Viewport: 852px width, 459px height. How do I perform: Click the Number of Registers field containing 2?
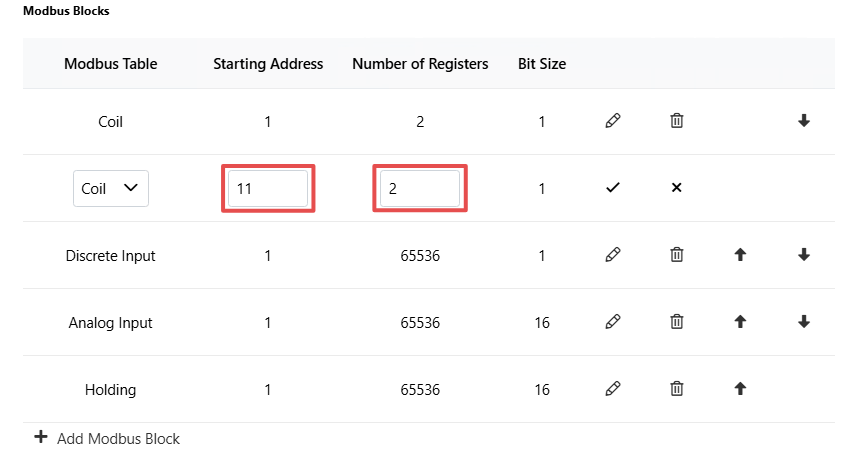(x=420, y=188)
